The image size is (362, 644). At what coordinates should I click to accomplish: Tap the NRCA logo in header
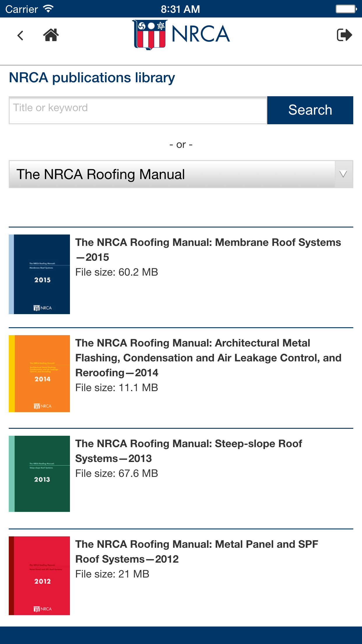[x=181, y=35]
